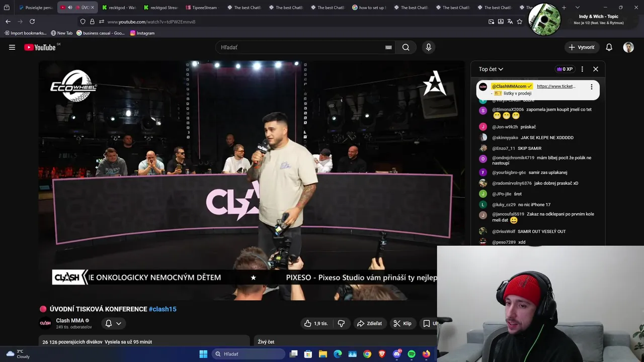This screenshot has height=362, width=644.
Task: Open Spotify from taskbar
Action: (412, 354)
